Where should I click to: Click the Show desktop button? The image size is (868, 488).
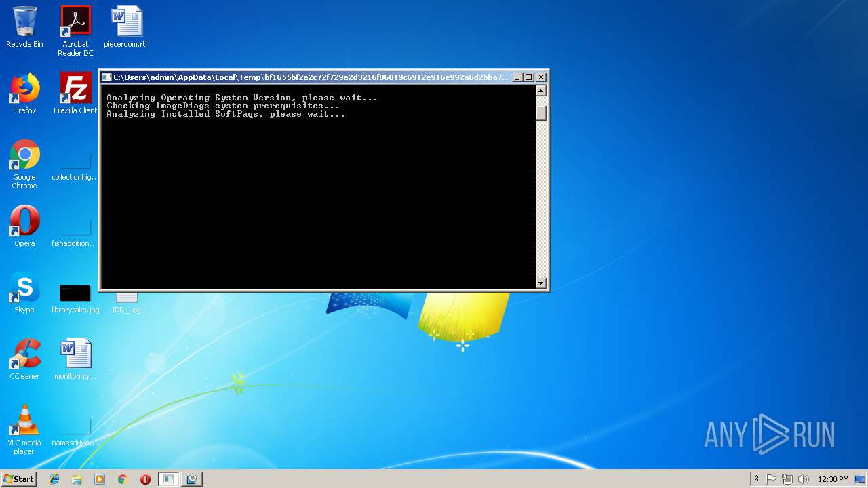(861, 479)
